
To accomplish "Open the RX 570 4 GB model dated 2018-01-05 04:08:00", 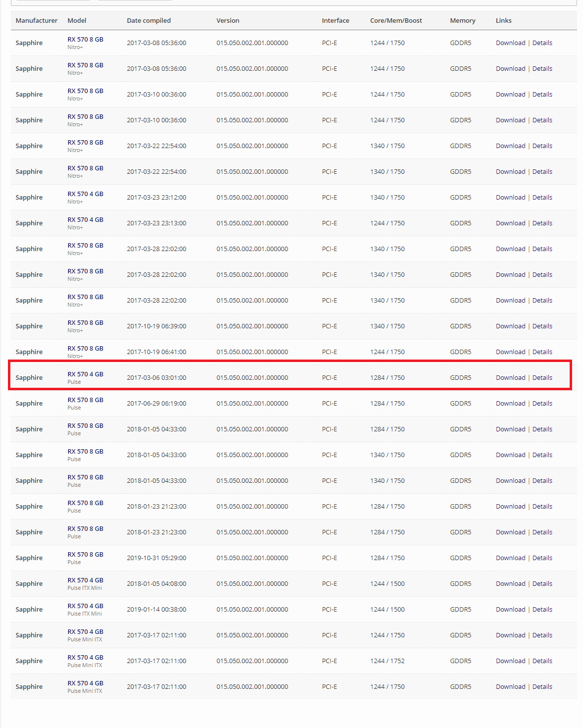I will pos(85,580).
